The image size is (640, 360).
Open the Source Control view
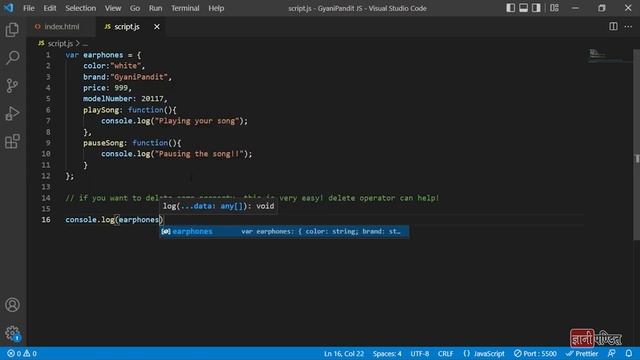tap(12, 85)
